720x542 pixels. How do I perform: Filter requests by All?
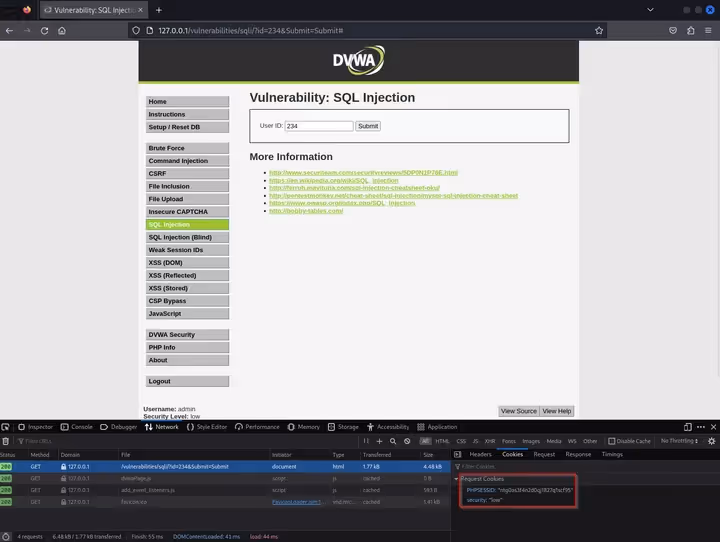pos(426,441)
